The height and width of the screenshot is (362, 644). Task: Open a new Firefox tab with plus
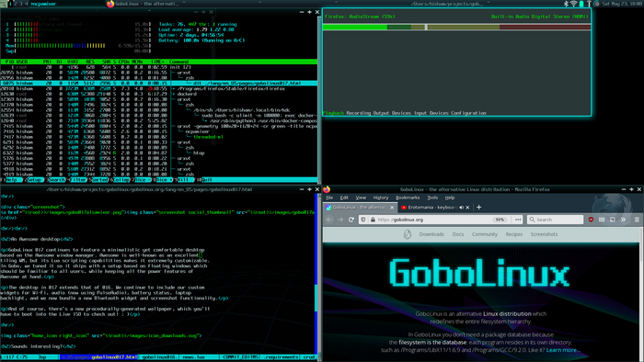point(478,208)
